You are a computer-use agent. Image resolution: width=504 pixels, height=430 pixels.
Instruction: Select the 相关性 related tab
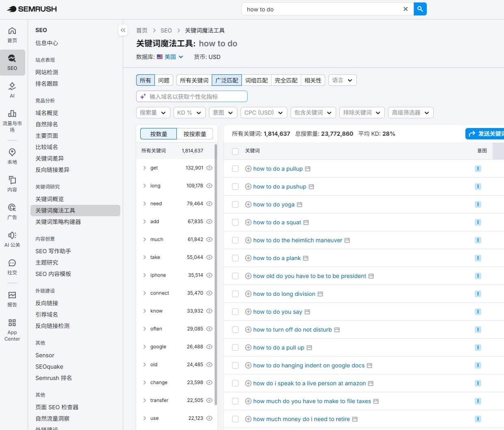(x=313, y=80)
